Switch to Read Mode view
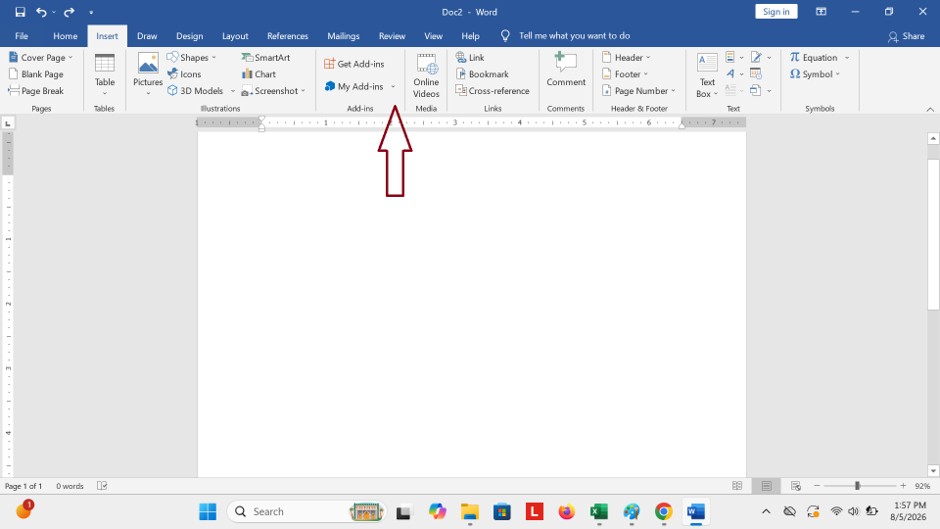The height and width of the screenshot is (529, 940). tap(737, 486)
